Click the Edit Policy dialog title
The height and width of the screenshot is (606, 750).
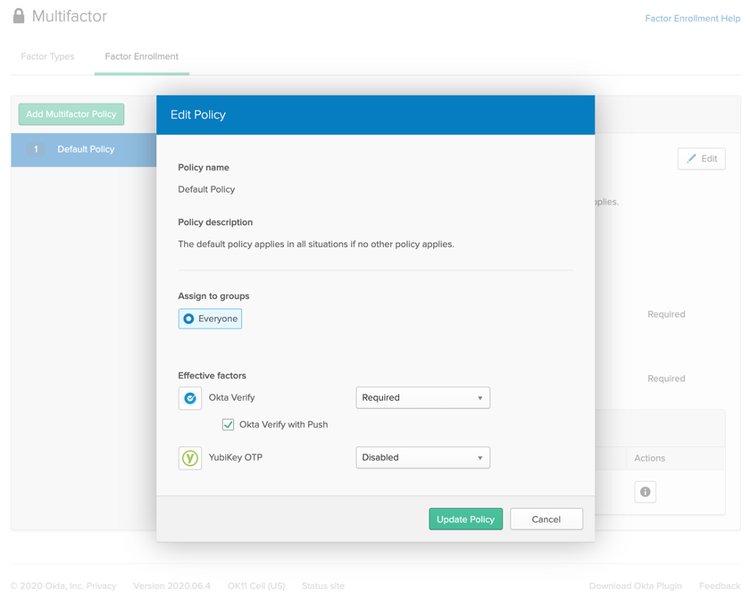point(198,115)
